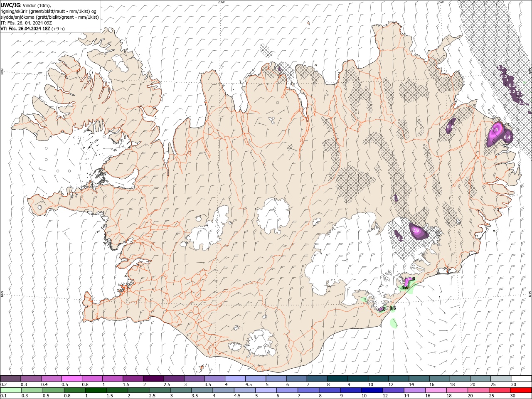Select the lower legend swatch starting at 12

coord(393,390)
